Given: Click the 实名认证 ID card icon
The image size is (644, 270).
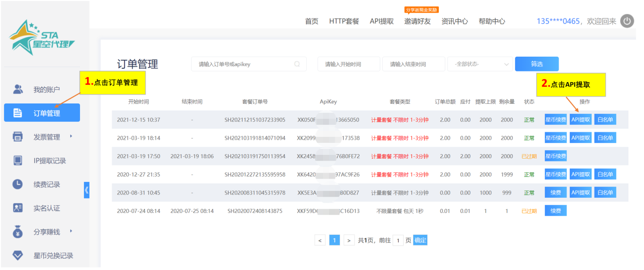Looking at the screenshot, I should pos(18,208).
